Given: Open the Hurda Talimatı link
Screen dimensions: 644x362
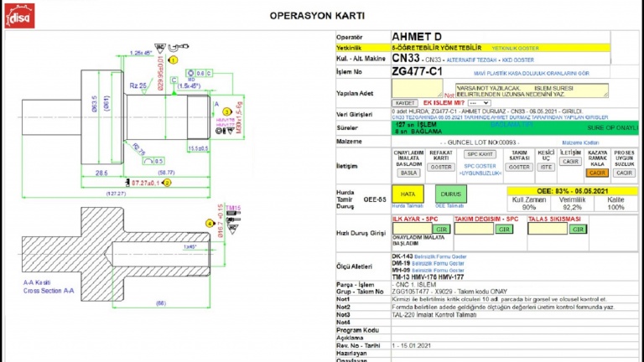Looking at the screenshot, I should [x=408, y=206].
